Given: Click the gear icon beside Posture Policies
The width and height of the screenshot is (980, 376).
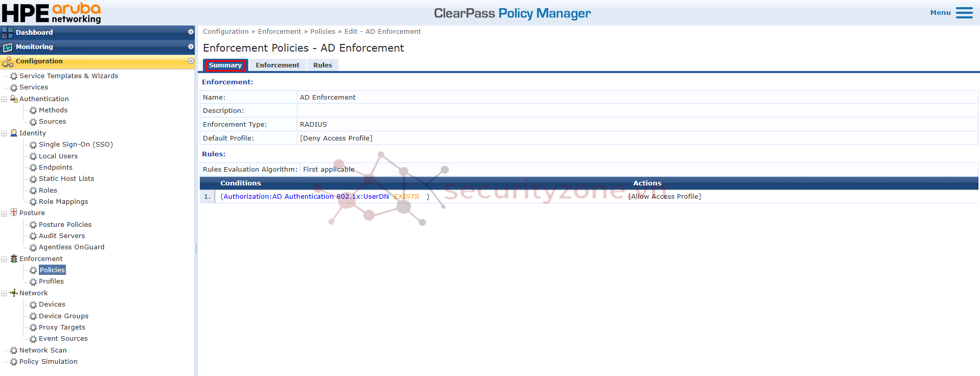Looking at the screenshot, I should pyautogui.click(x=33, y=225).
